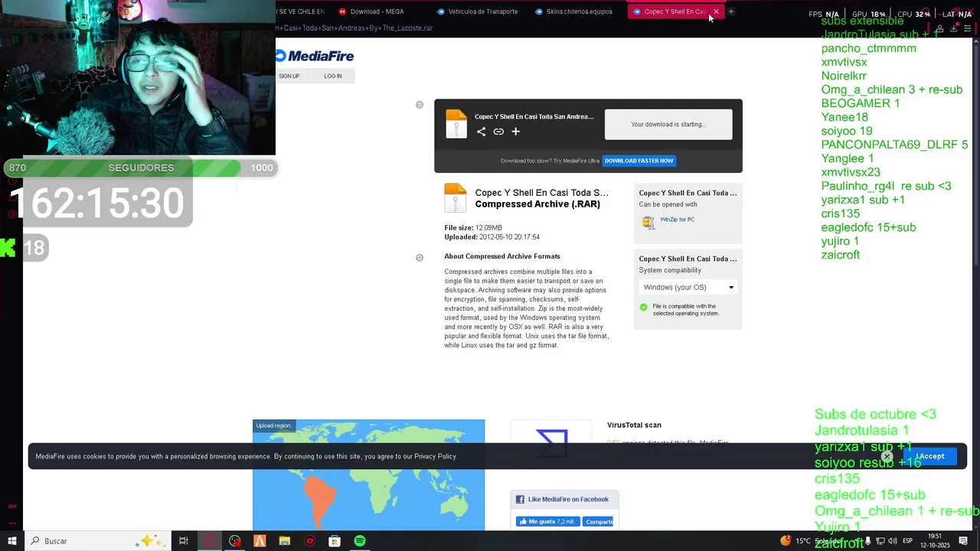Click the network icon in system tray
The width and height of the screenshot is (980, 551).
[880, 541]
